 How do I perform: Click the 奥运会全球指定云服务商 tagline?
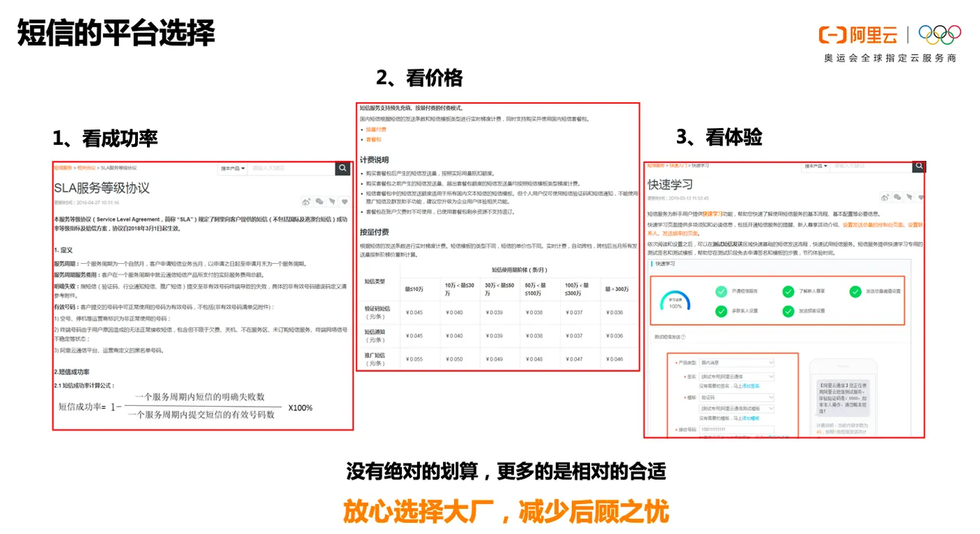click(x=890, y=58)
